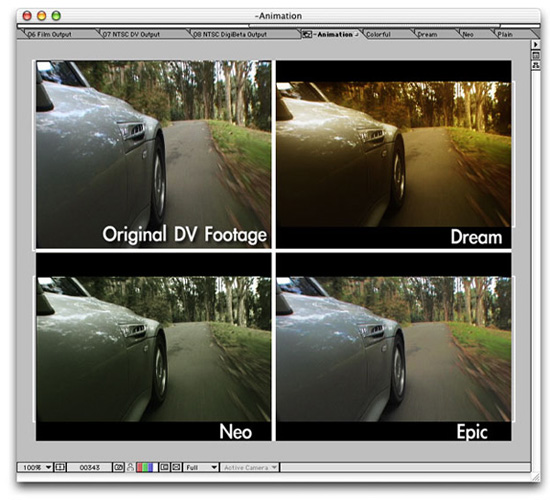This screenshot has height=500, width=550.
Task: Switch to the 06 Film Output tab
Action: [57, 34]
